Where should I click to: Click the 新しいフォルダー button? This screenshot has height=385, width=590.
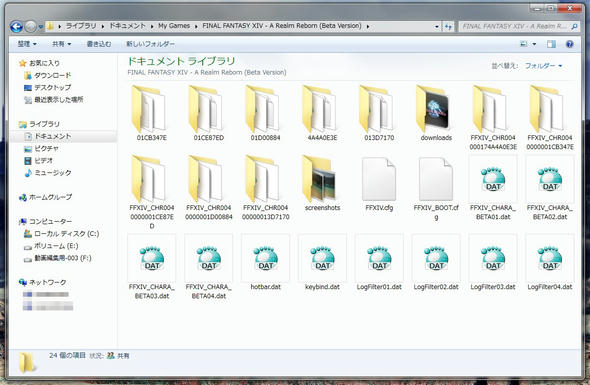150,44
